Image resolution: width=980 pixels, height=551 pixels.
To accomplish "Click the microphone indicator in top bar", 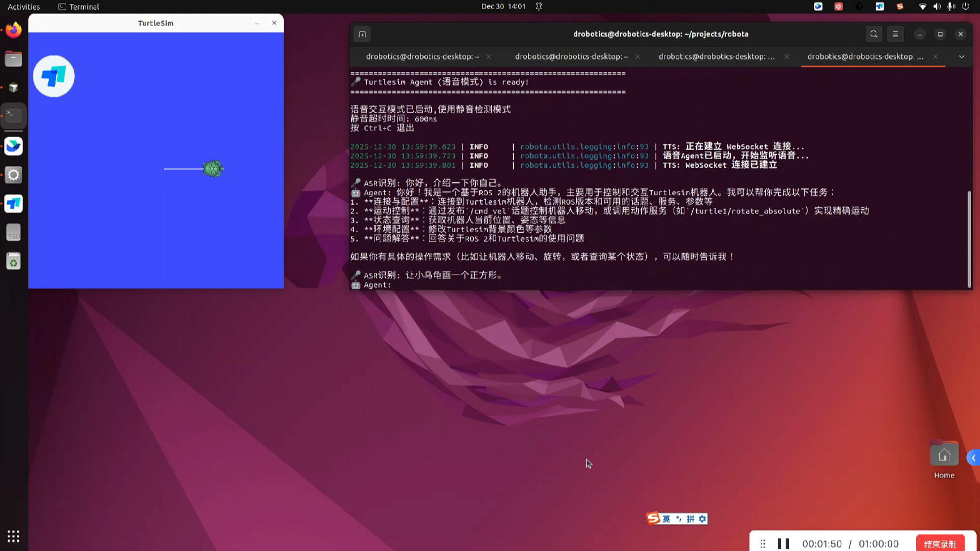I will tap(951, 6).
